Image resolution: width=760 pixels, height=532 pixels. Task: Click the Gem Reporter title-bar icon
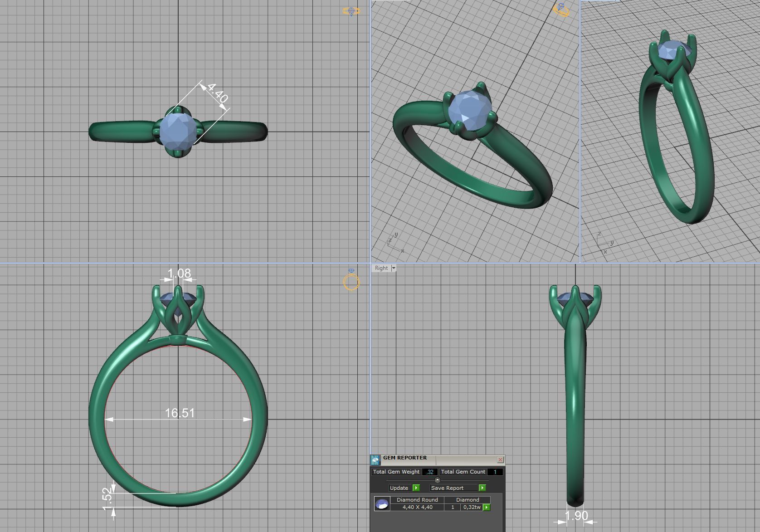click(x=375, y=459)
